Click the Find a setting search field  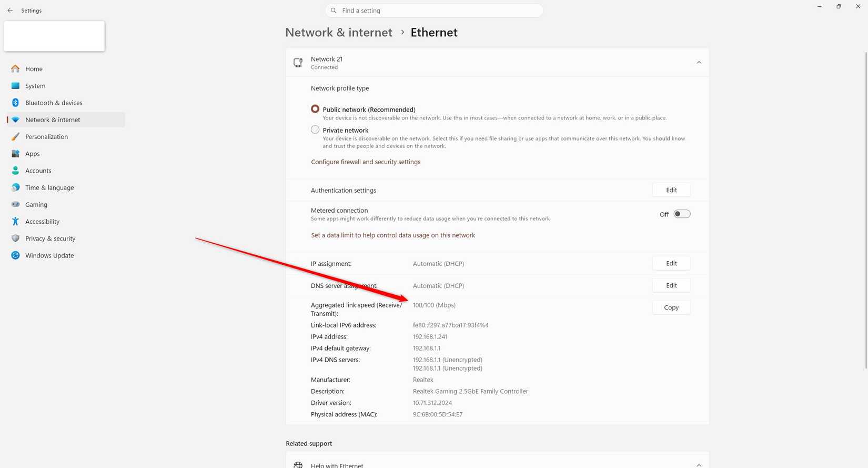pyautogui.click(x=434, y=10)
